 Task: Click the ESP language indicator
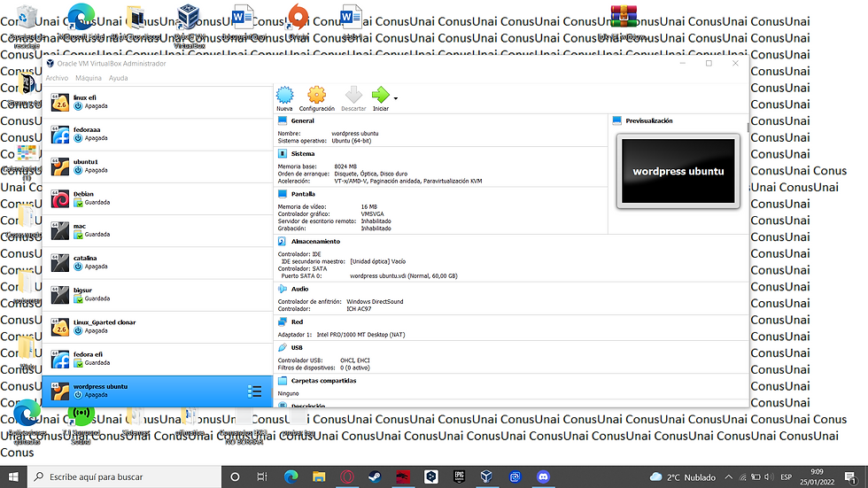click(787, 477)
